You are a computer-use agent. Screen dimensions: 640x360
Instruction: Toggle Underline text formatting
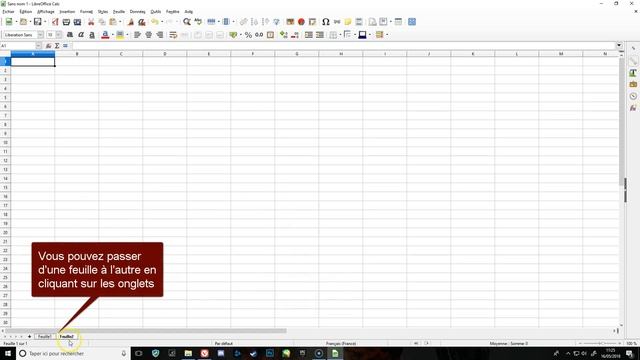[92, 35]
